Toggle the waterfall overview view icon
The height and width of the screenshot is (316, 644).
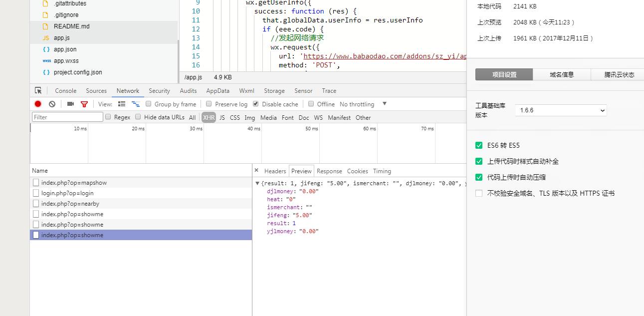[x=135, y=104]
